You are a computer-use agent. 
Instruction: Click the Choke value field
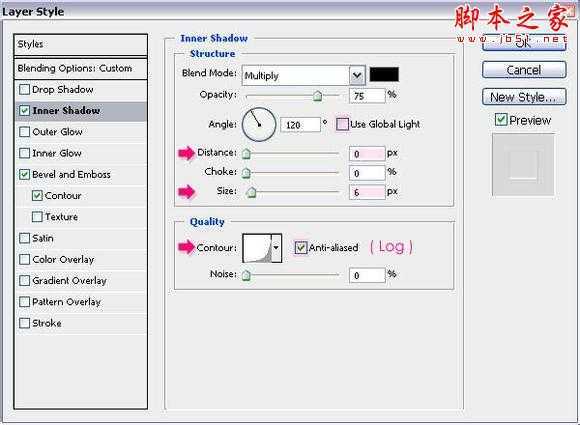[367, 173]
